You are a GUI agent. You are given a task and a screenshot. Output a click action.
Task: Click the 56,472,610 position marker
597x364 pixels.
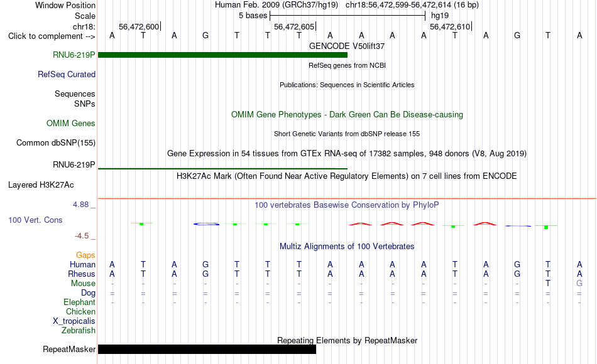click(450, 26)
